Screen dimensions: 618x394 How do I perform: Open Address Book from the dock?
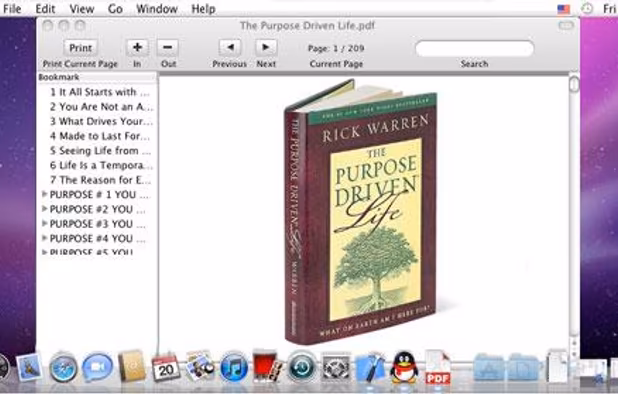tap(132, 366)
